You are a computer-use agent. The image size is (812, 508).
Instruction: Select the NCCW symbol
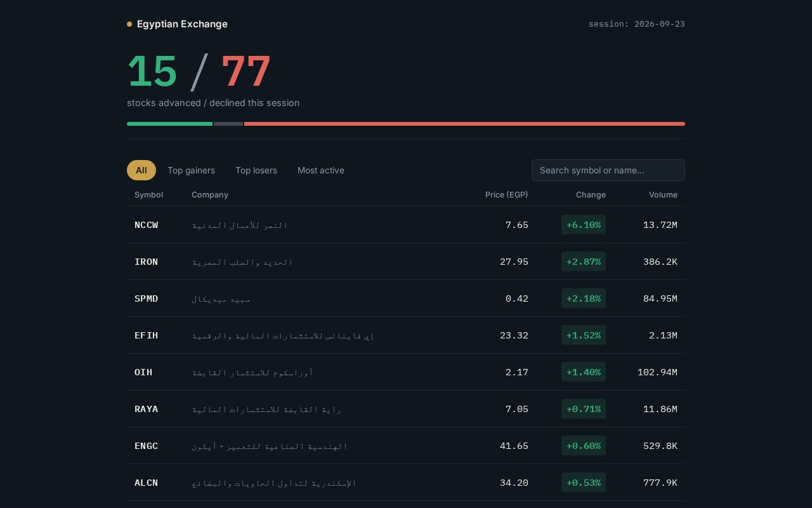click(x=147, y=225)
